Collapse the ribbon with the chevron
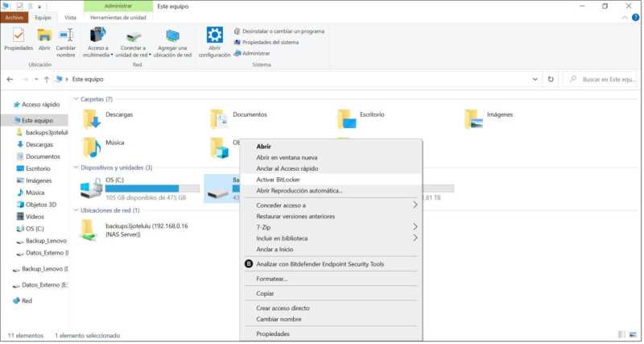Image resolution: width=644 pixels, height=344 pixels. pyautogui.click(x=625, y=18)
